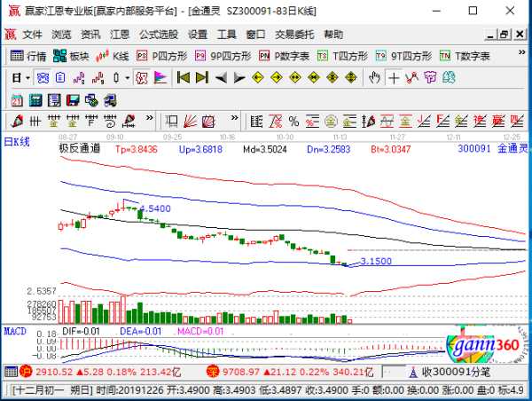Select the spiral drawing tool
Screen dimensions: 532x401
[110, 121]
